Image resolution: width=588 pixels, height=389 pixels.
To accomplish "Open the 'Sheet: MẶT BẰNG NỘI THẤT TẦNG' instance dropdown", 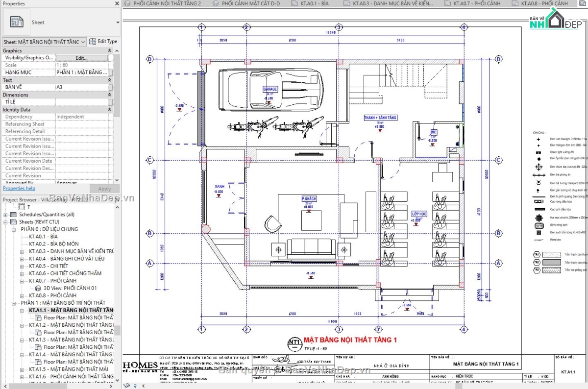I will coord(45,42).
